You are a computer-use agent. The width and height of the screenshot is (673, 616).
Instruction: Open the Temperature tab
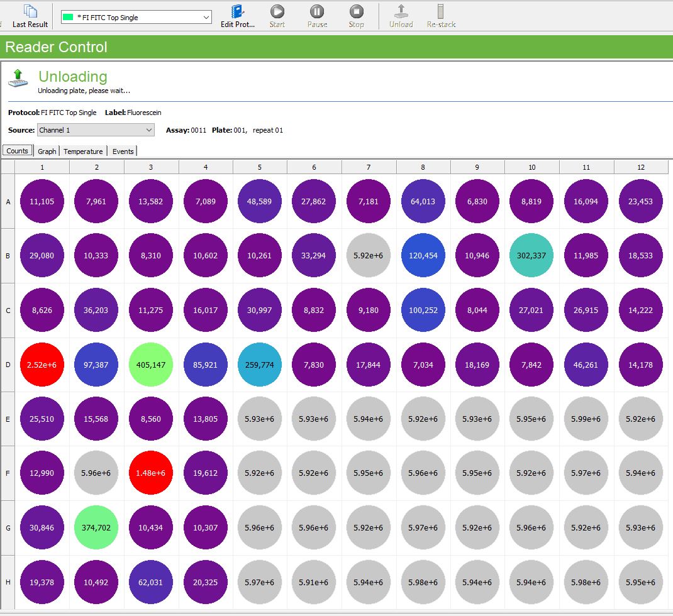pyautogui.click(x=83, y=151)
